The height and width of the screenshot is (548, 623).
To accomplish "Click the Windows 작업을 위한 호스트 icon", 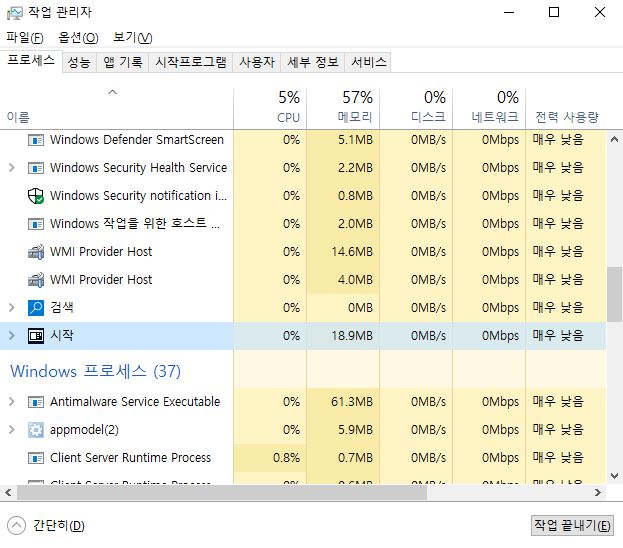I will point(36,224).
